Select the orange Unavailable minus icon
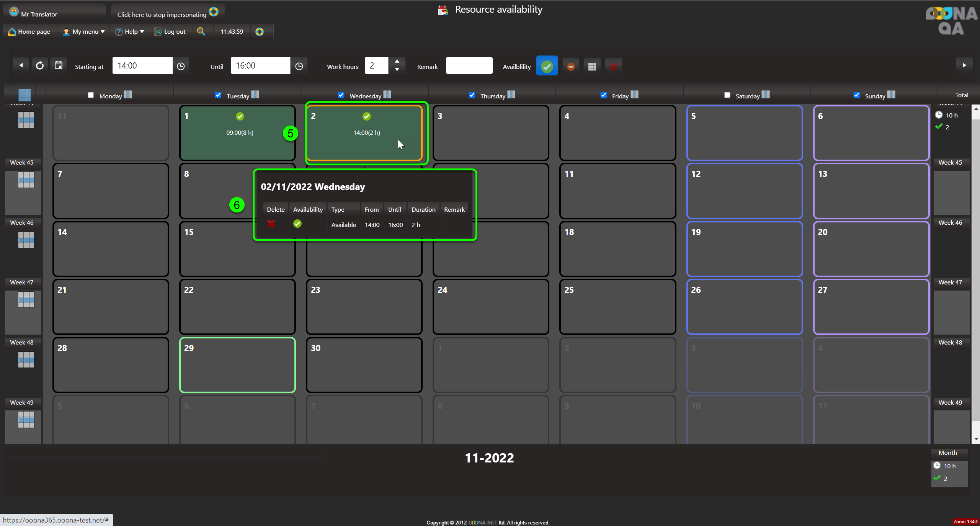This screenshot has height=526, width=980. coord(570,66)
